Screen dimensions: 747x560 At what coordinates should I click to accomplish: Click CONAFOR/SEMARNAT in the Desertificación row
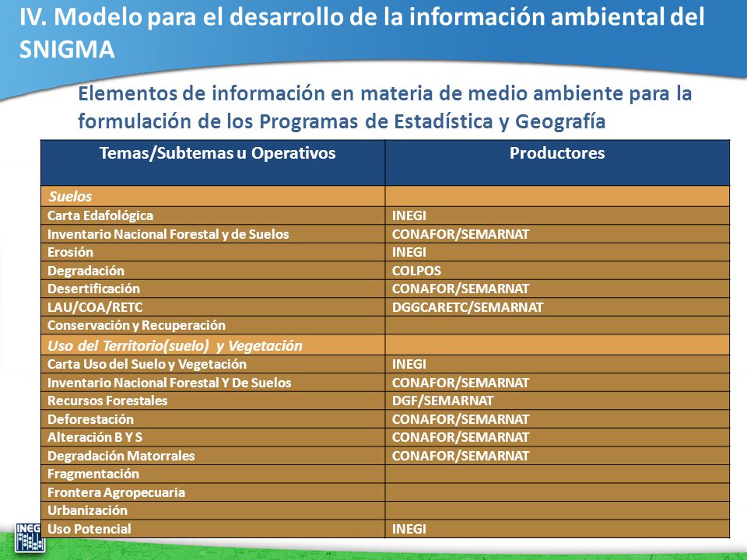pyautogui.click(x=557, y=289)
